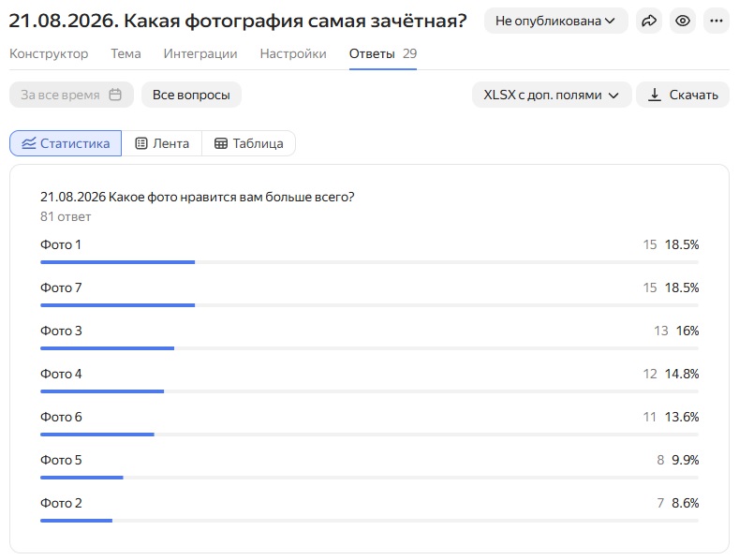This screenshot has height=560, width=739.
Task: Expand the Не опубликована status dropdown
Action: tap(555, 21)
